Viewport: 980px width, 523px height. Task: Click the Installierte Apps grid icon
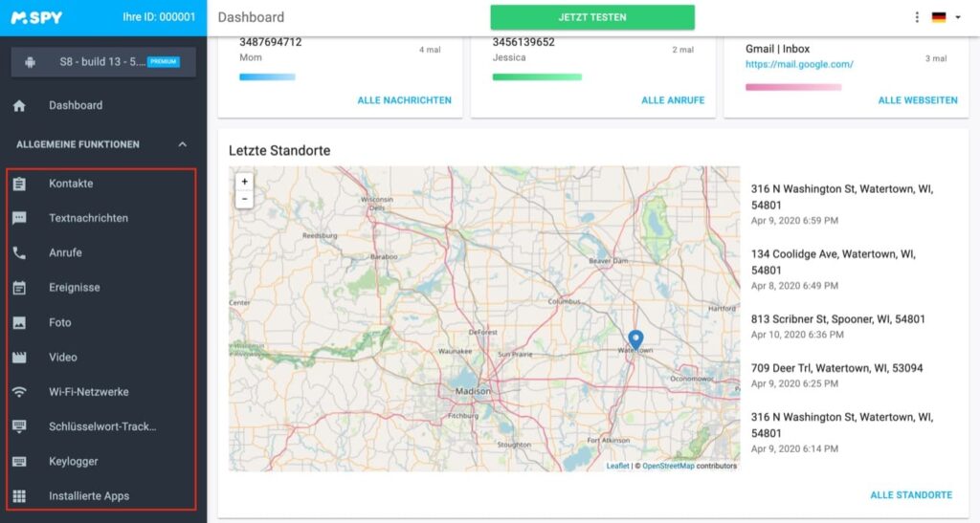(19, 496)
